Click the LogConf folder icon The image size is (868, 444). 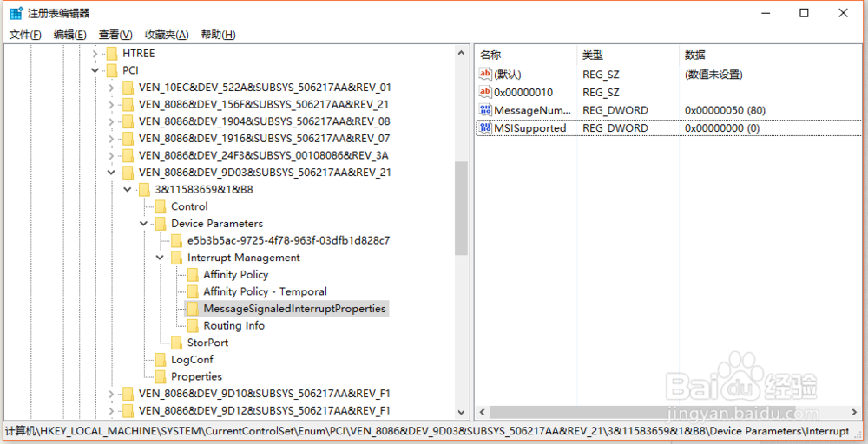click(x=161, y=360)
